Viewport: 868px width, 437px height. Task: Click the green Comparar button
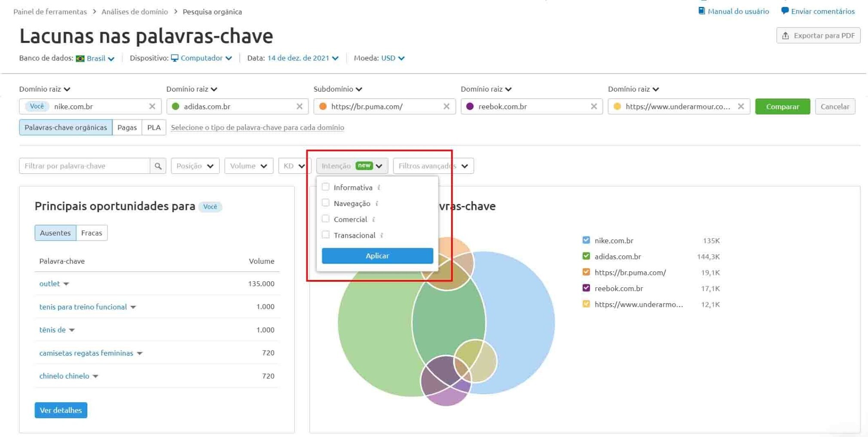[782, 106]
